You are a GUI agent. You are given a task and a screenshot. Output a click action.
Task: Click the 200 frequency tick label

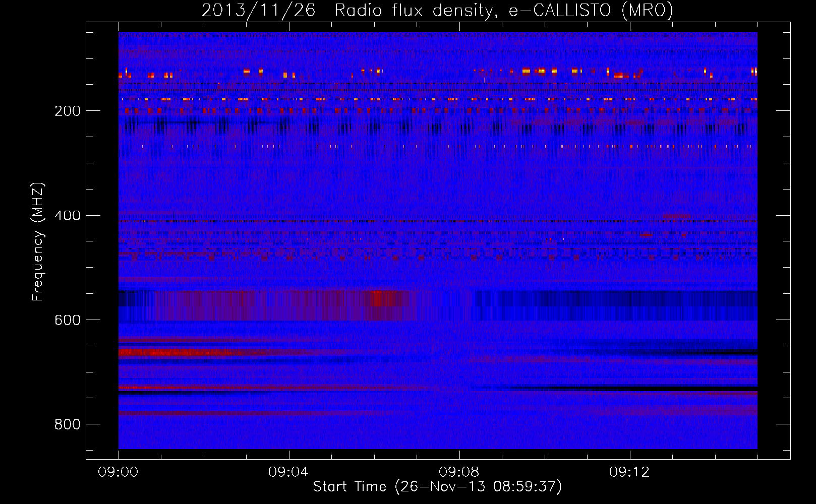click(x=67, y=111)
